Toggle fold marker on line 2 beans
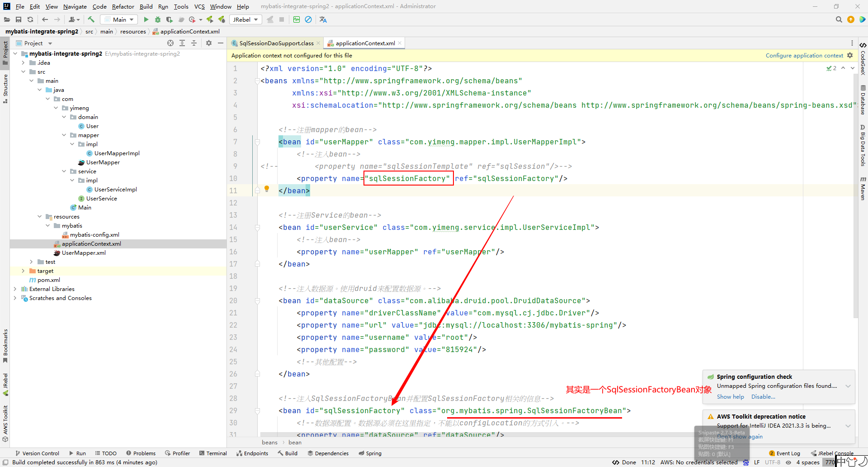Screen dimensions: 868x467 click(x=257, y=81)
